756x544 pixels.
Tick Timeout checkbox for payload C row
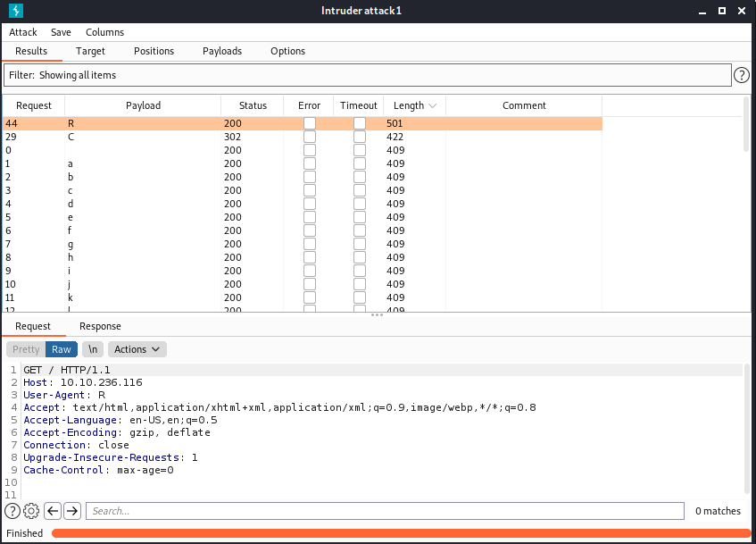[x=359, y=137]
